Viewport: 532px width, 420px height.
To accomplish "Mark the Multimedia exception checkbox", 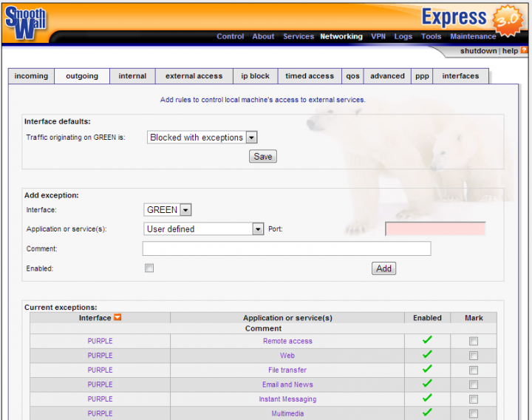I will [x=474, y=413].
